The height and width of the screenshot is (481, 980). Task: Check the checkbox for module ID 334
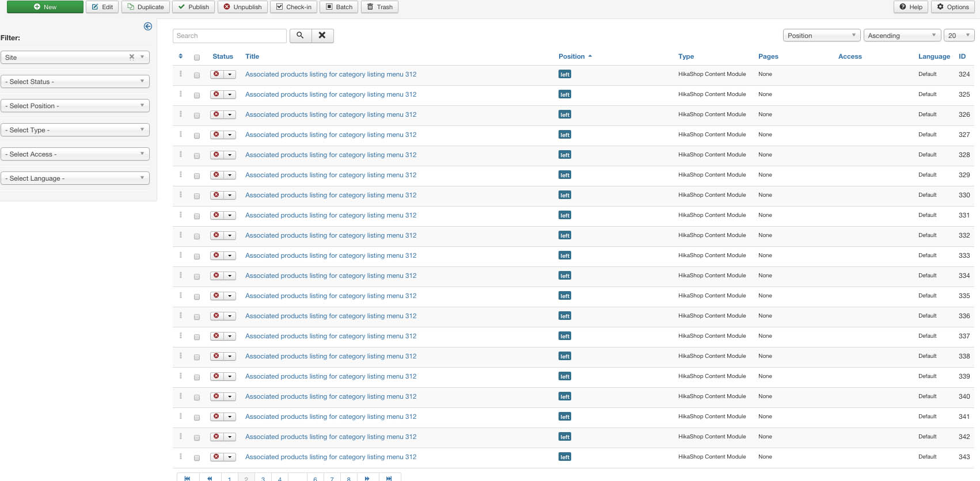tap(197, 277)
